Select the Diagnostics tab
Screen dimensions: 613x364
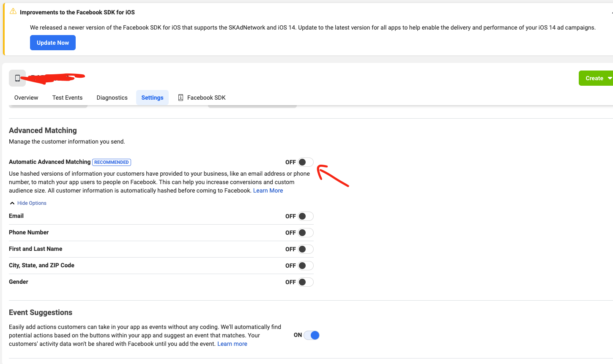(112, 97)
